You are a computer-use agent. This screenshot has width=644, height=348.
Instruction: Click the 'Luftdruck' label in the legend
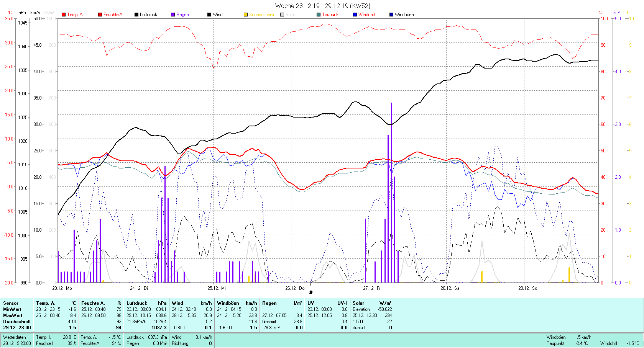click(x=148, y=15)
